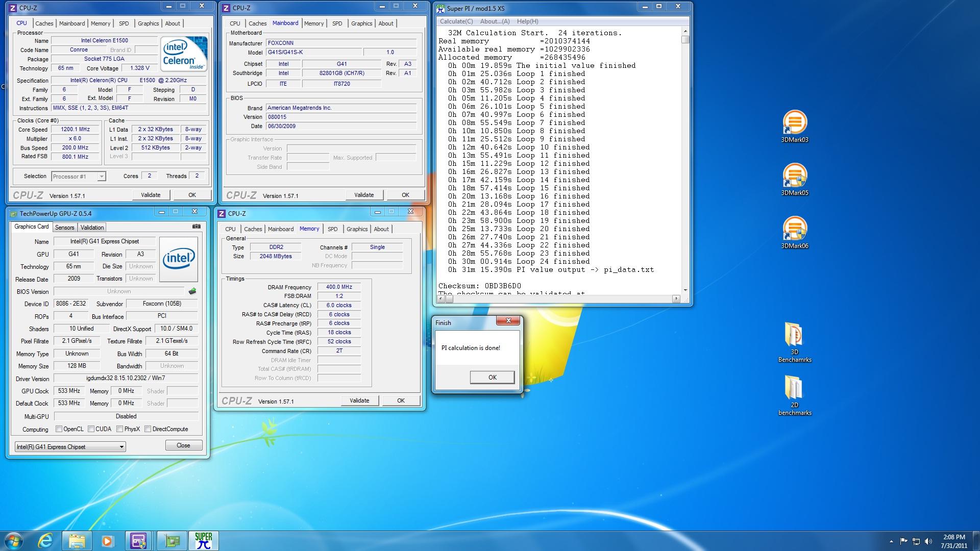This screenshot has height=551, width=980.
Task: Click the FOXCONN manufacturer field
Action: click(341, 43)
